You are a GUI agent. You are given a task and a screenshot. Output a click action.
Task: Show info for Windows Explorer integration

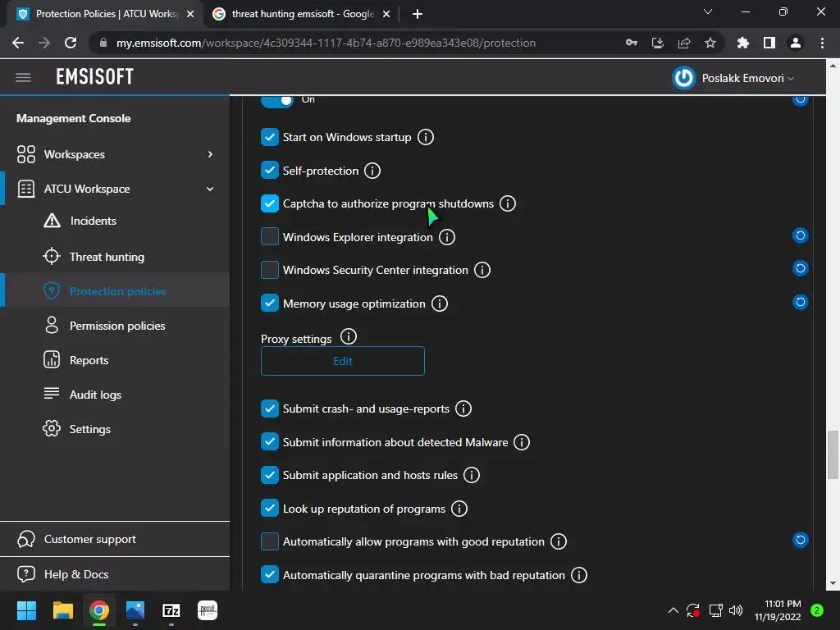click(447, 237)
